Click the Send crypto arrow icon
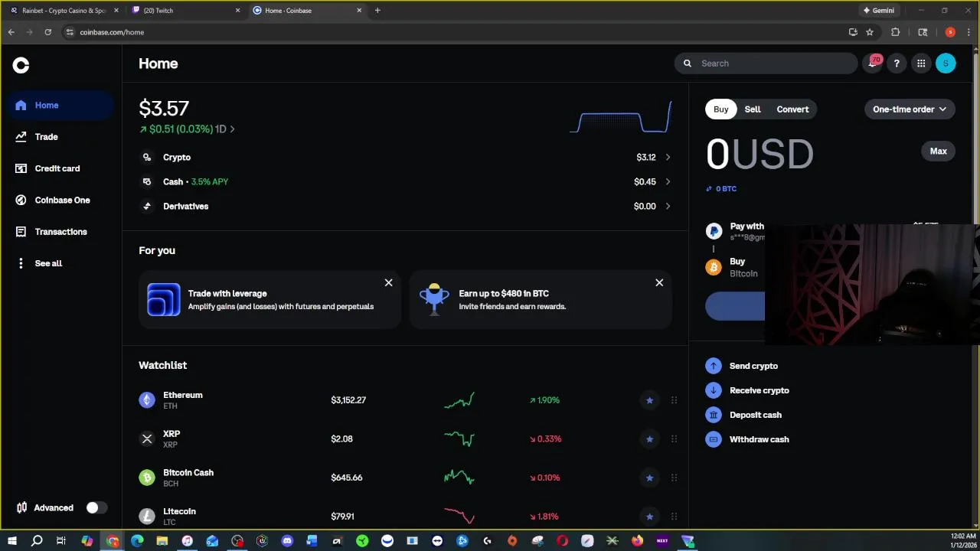This screenshot has height=551, width=980. click(714, 366)
